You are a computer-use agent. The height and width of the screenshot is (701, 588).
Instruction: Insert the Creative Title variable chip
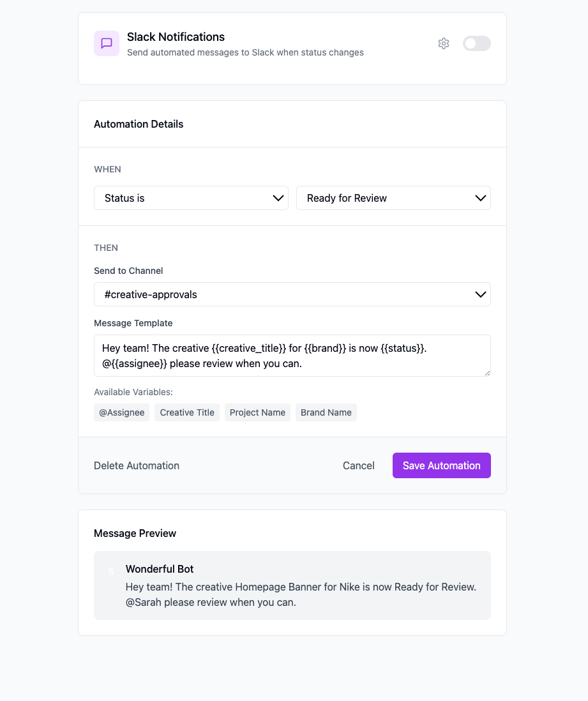coord(187,412)
